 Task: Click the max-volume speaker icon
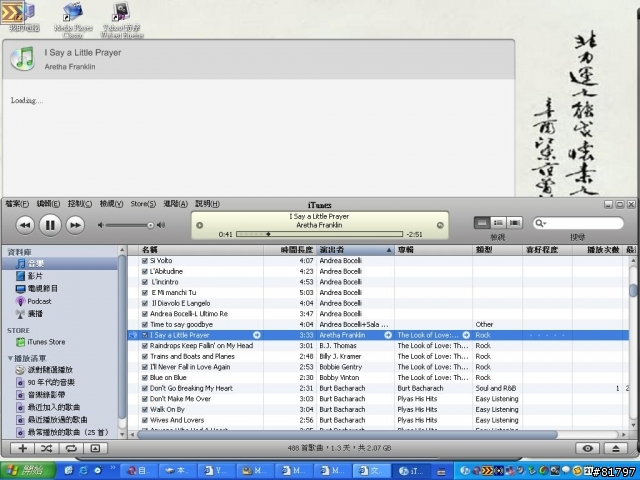(161, 225)
